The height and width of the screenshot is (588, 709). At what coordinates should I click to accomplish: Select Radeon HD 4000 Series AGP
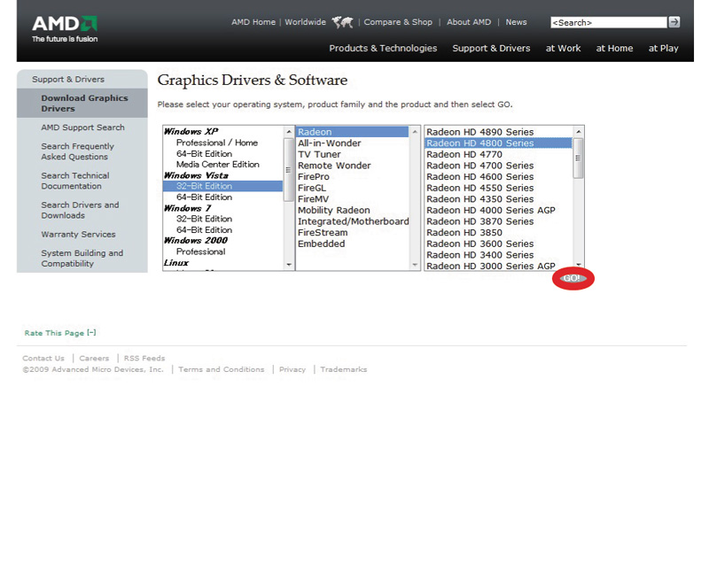tap(491, 210)
